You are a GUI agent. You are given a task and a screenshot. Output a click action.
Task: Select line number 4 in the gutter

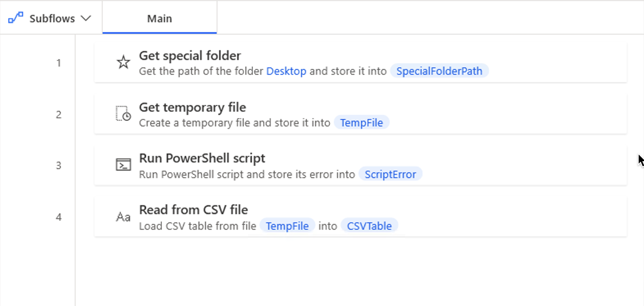[59, 217]
